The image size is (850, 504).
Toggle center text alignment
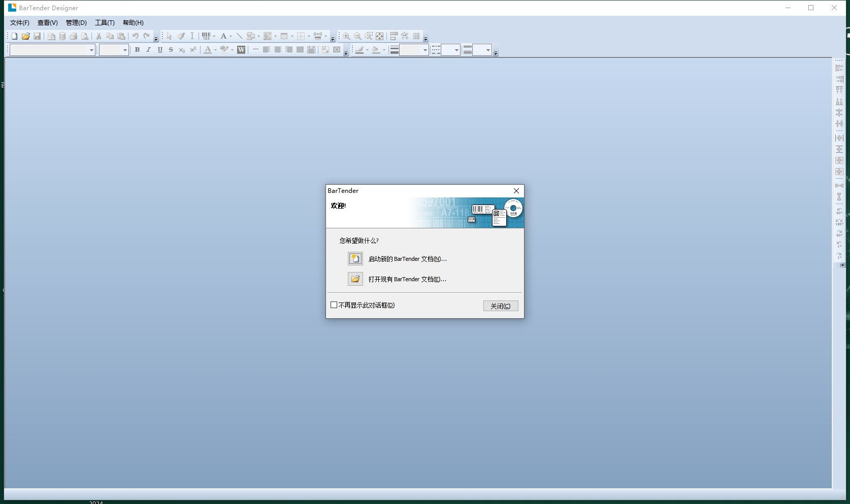278,50
